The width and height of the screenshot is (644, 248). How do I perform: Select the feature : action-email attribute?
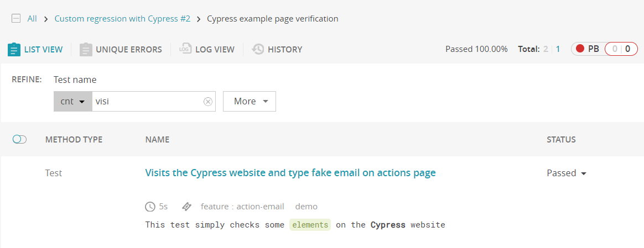[x=242, y=206]
